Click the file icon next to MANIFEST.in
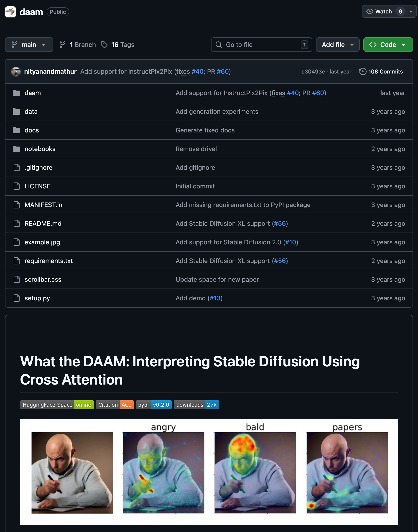This screenshot has width=418, height=532. coord(17,205)
